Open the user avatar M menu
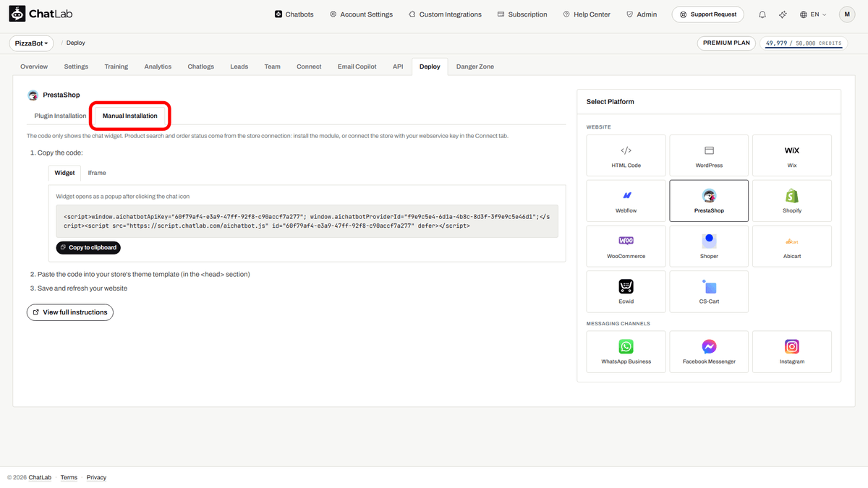 [x=847, y=14]
